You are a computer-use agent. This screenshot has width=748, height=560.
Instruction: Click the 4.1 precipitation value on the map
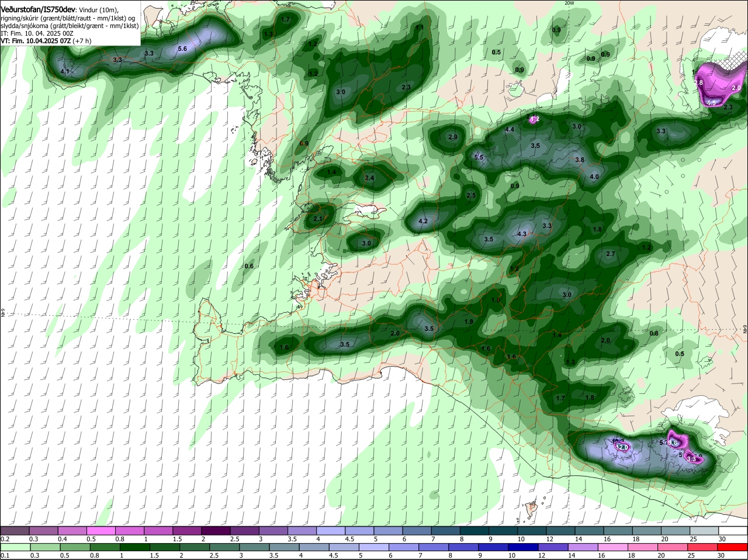pos(65,71)
